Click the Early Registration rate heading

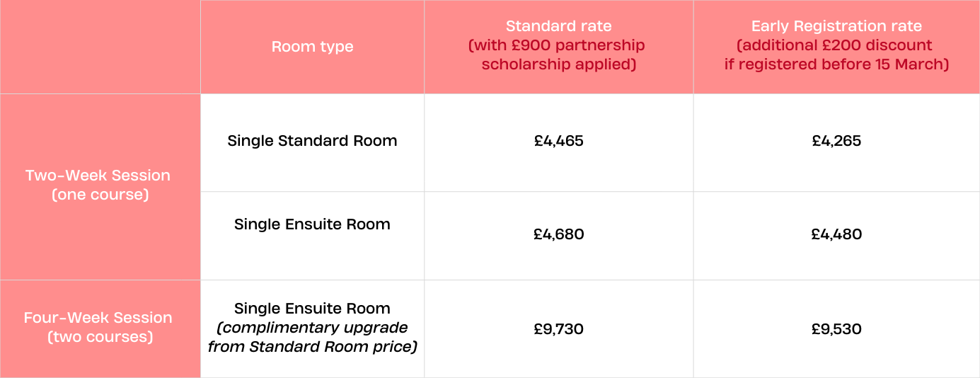836,27
